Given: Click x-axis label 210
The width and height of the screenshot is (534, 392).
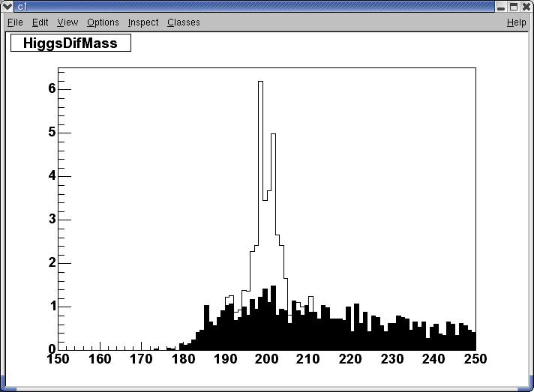Looking at the screenshot, I should click(308, 359).
